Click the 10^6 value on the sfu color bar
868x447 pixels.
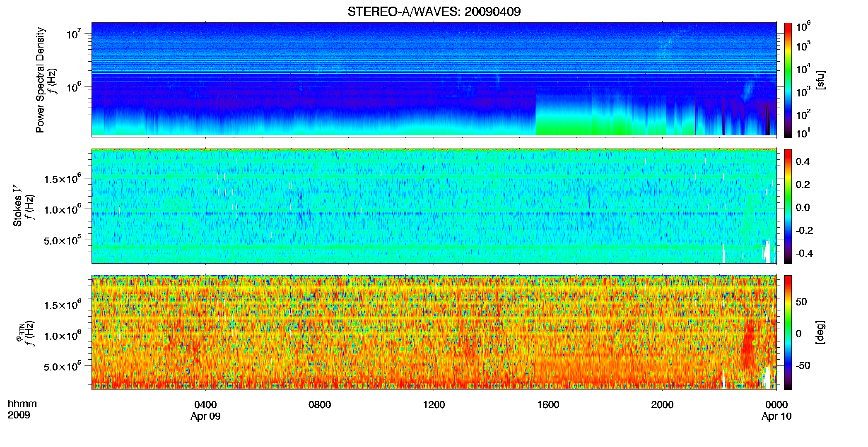(803, 26)
